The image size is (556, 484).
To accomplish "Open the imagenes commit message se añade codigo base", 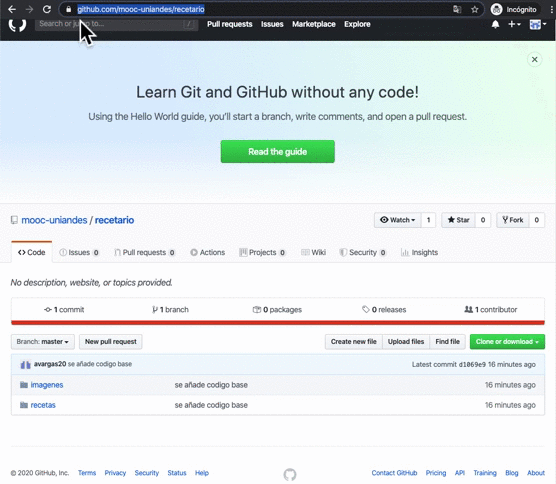I will click(211, 385).
